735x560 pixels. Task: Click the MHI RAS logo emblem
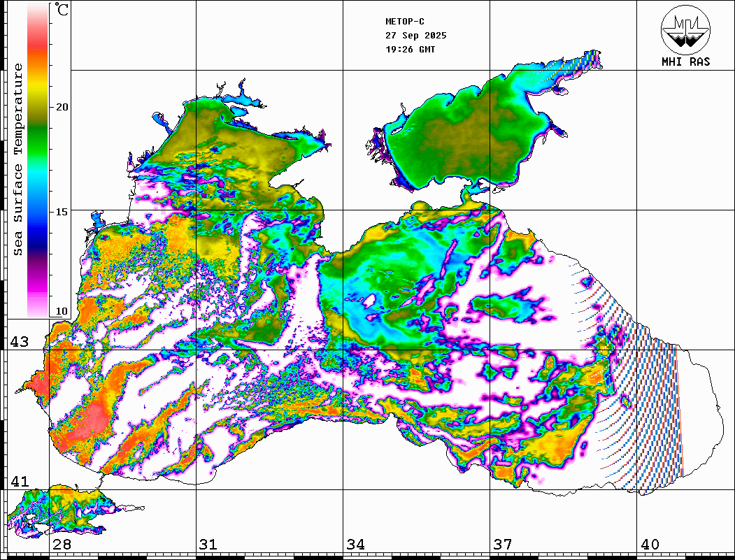(x=685, y=29)
